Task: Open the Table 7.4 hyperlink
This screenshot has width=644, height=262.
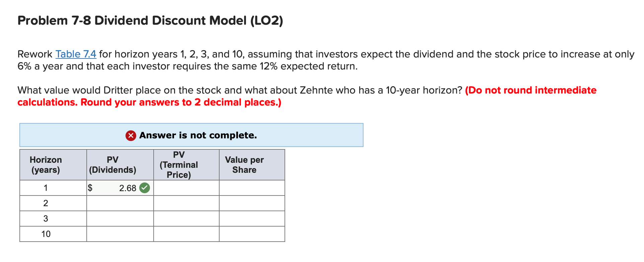Action: tap(75, 54)
